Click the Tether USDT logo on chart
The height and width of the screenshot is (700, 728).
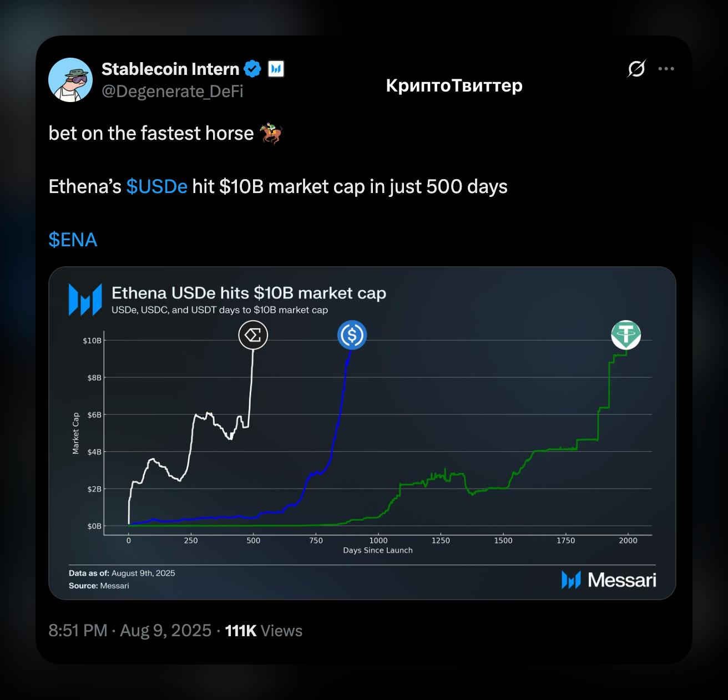pyautogui.click(x=626, y=335)
